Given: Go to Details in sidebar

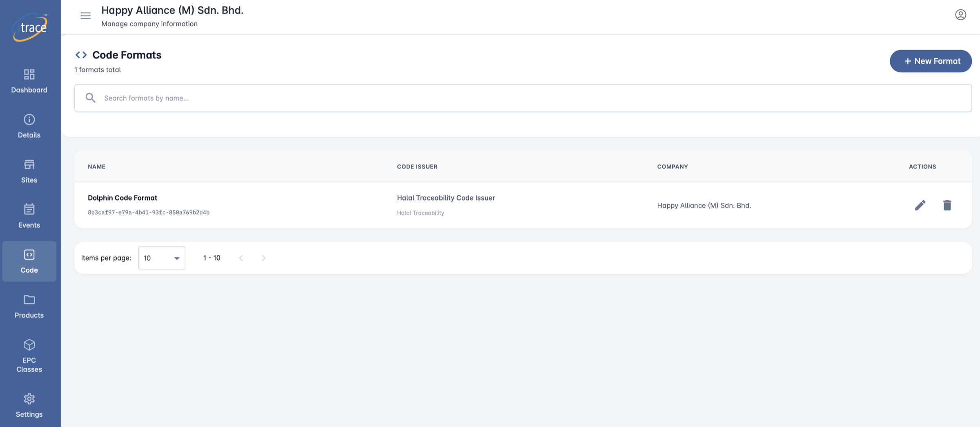Looking at the screenshot, I should coord(29,126).
